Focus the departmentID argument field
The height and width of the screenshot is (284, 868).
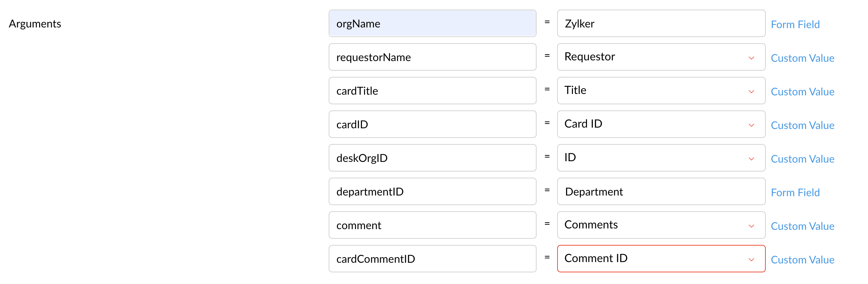pyautogui.click(x=432, y=192)
